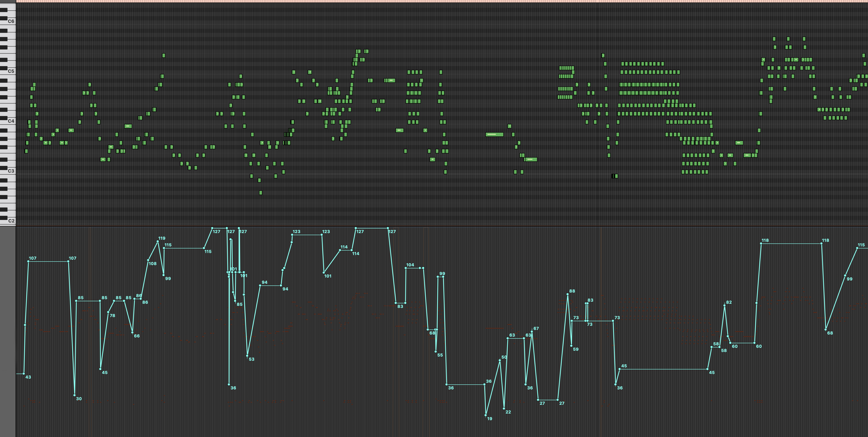This screenshot has width=868, height=437.
Task: Select the lowest-pitched note in piano roll
Action: coord(260,193)
